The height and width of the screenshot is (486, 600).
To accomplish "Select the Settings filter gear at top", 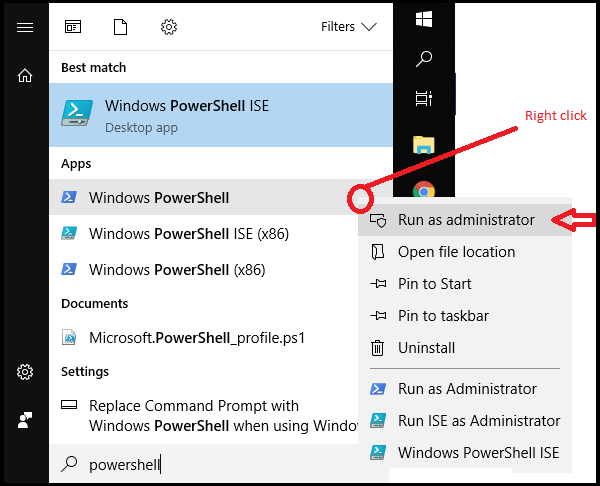I will pos(169,27).
